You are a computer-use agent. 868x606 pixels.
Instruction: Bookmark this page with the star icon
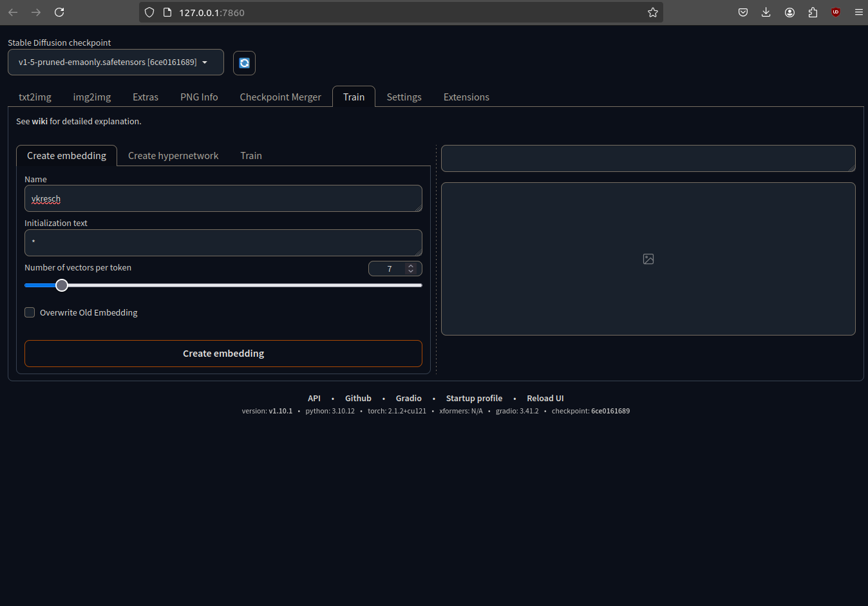652,12
